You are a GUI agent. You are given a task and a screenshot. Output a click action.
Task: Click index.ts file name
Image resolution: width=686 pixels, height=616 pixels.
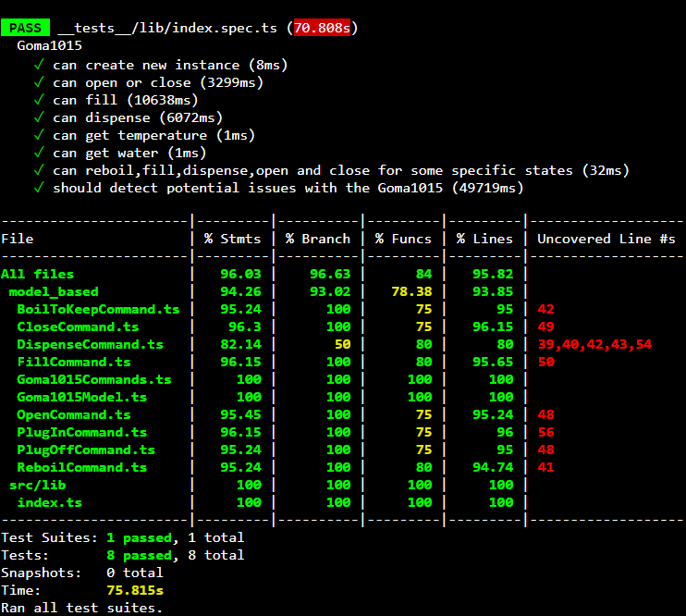[x=49, y=502]
